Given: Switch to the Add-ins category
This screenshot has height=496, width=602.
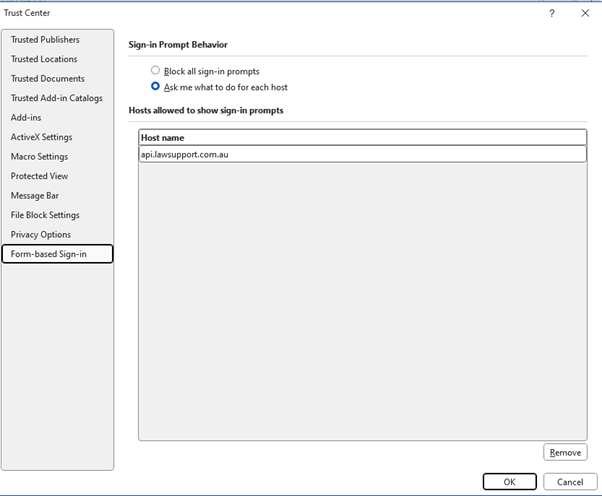Looking at the screenshot, I should tap(26, 118).
